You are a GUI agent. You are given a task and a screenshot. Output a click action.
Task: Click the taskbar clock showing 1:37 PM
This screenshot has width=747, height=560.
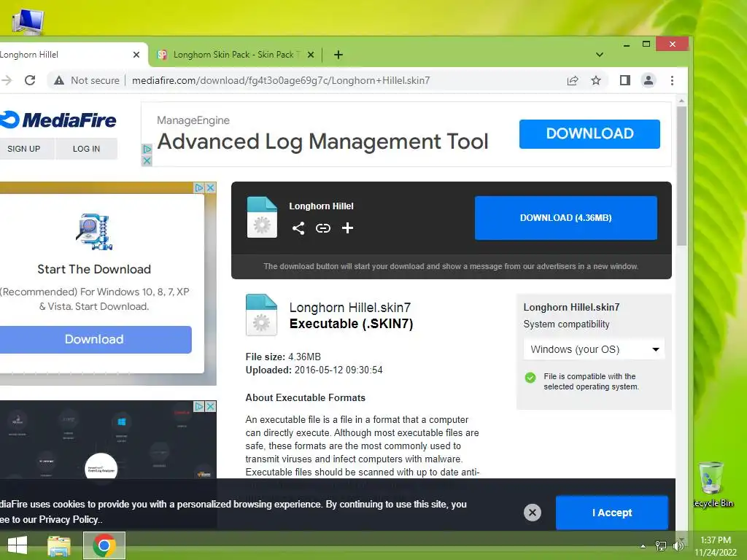(715, 546)
